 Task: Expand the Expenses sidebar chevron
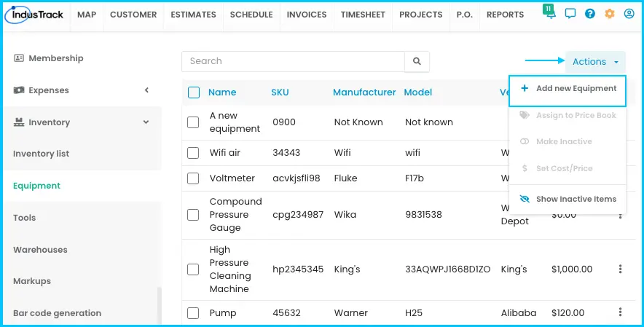[x=146, y=90]
